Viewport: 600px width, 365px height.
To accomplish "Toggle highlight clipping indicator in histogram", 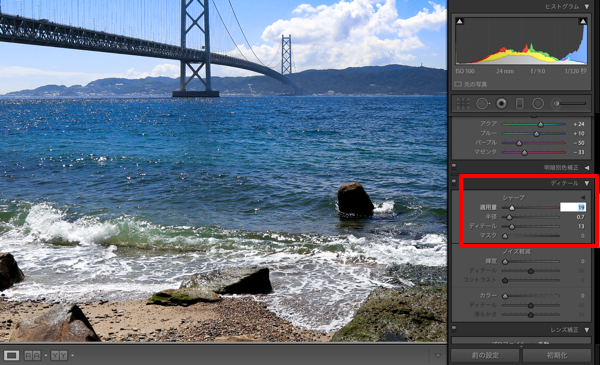I will [583, 21].
